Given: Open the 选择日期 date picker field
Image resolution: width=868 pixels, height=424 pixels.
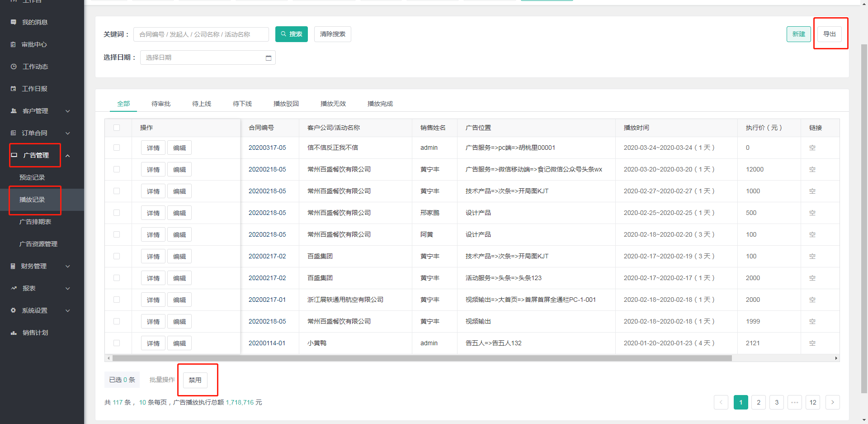Looking at the screenshot, I should tap(208, 57).
